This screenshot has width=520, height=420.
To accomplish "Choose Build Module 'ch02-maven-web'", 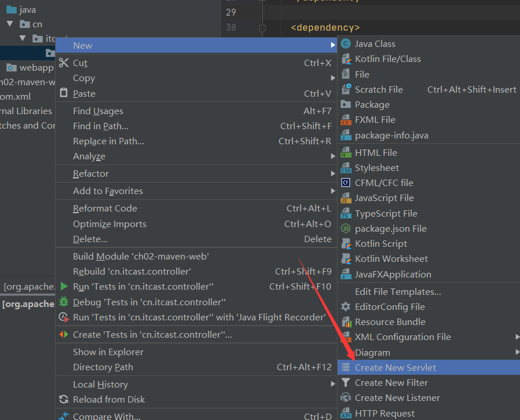I will point(196,257).
